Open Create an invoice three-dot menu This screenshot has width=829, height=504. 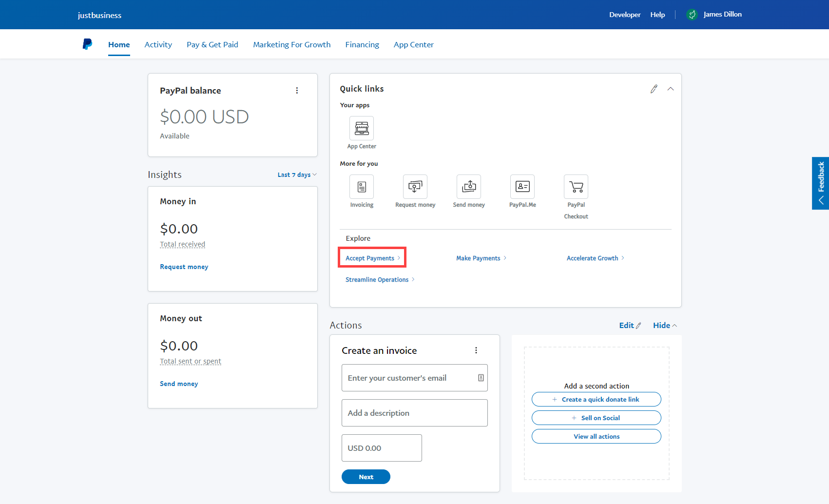pyautogui.click(x=476, y=350)
